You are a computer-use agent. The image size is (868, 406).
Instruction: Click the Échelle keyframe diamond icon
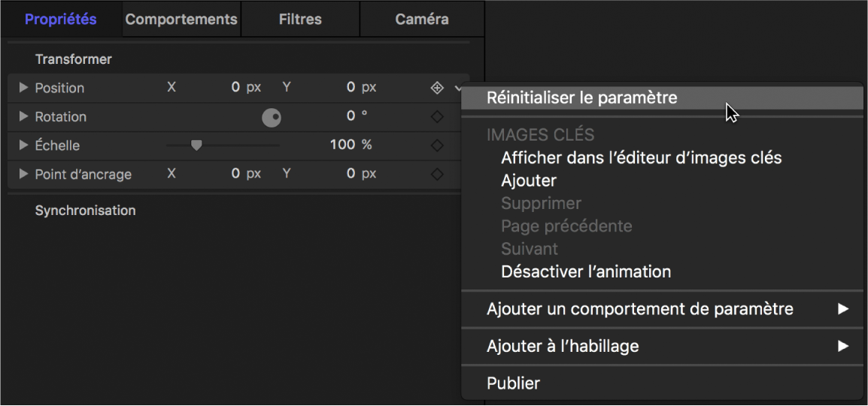(x=437, y=145)
